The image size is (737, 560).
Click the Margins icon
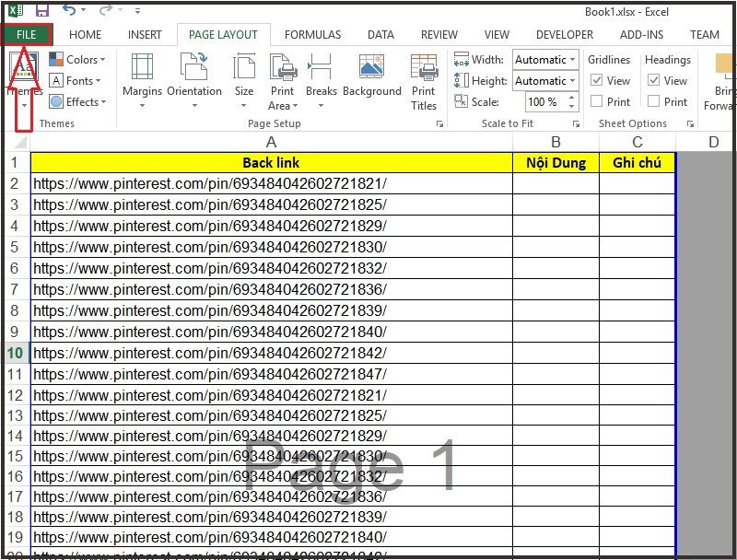[x=142, y=65]
